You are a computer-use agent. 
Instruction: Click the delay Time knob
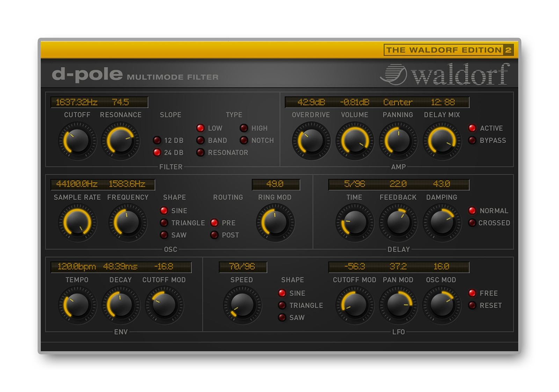355,223
